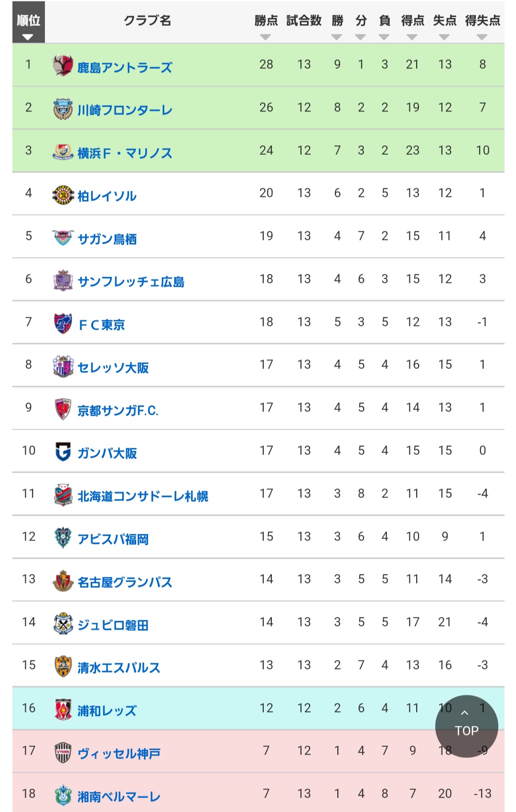Click the Kawasaki Frontale club crest icon
516x812 pixels.
(63, 109)
